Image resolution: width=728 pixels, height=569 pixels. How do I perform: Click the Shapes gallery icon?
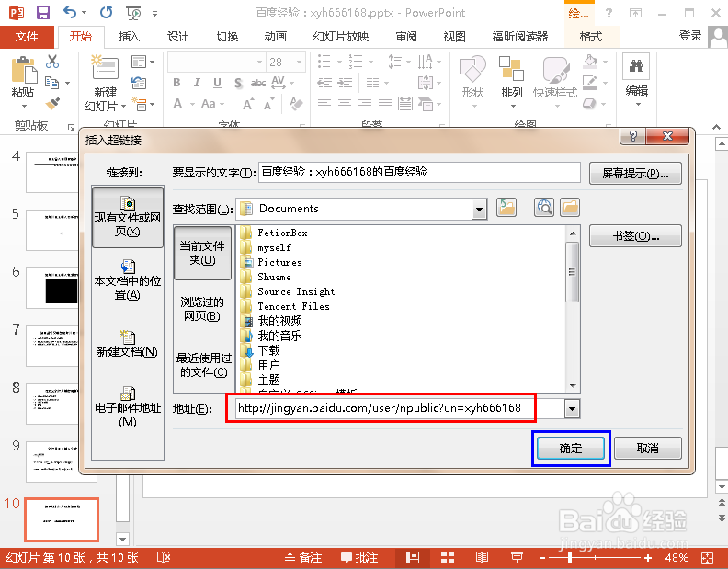tap(472, 69)
